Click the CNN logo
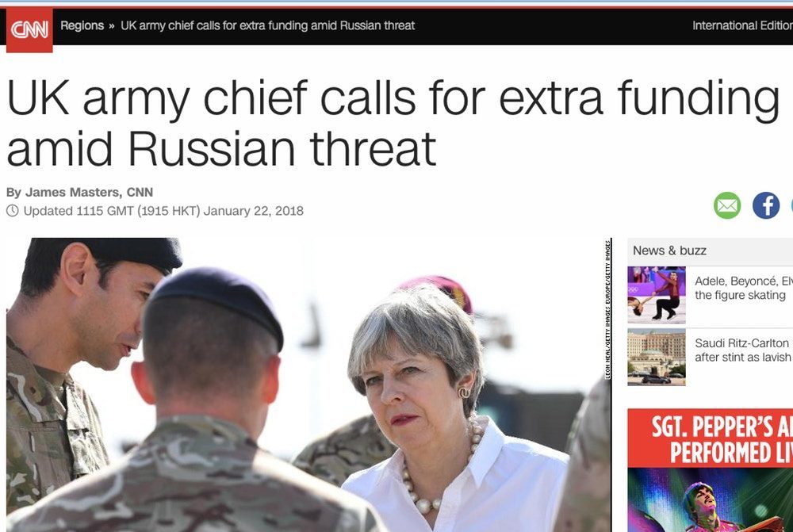The height and width of the screenshot is (532, 793). (29, 30)
